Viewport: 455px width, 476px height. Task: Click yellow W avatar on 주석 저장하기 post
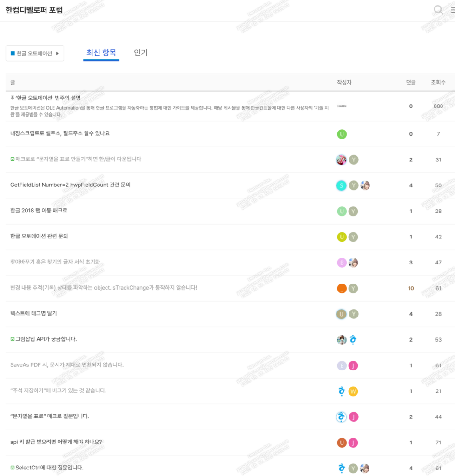click(353, 391)
